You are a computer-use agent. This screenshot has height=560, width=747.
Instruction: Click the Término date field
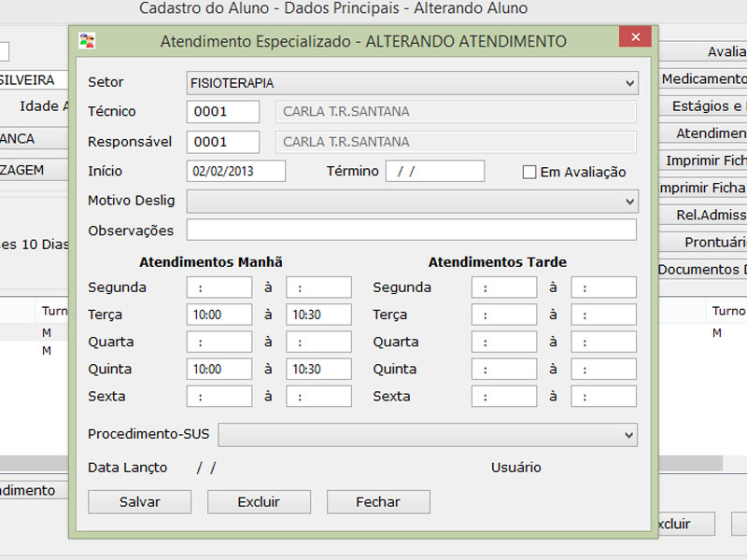point(434,172)
